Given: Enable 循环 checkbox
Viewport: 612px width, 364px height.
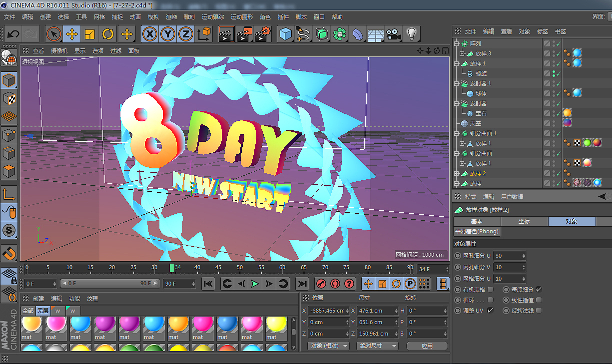Looking at the screenshot, I should pos(491,300).
